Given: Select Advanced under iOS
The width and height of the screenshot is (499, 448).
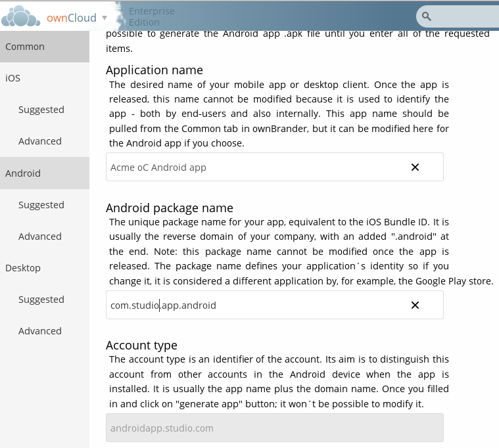Looking at the screenshot, I should 40,141.
